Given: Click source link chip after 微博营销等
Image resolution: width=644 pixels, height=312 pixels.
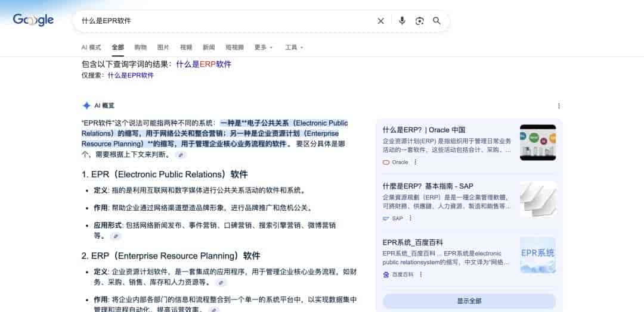Looking at the screenshot, I should (x=116, y=236).
